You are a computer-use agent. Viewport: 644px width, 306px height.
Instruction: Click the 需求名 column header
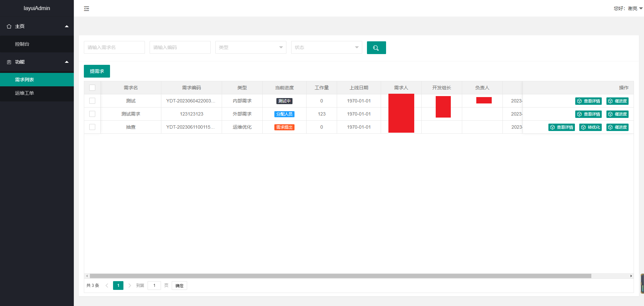click(x=131, y=88)
